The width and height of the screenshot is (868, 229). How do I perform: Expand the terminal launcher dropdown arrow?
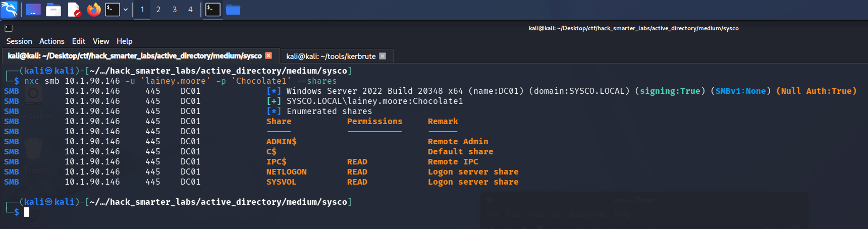(x=126, y=10)
